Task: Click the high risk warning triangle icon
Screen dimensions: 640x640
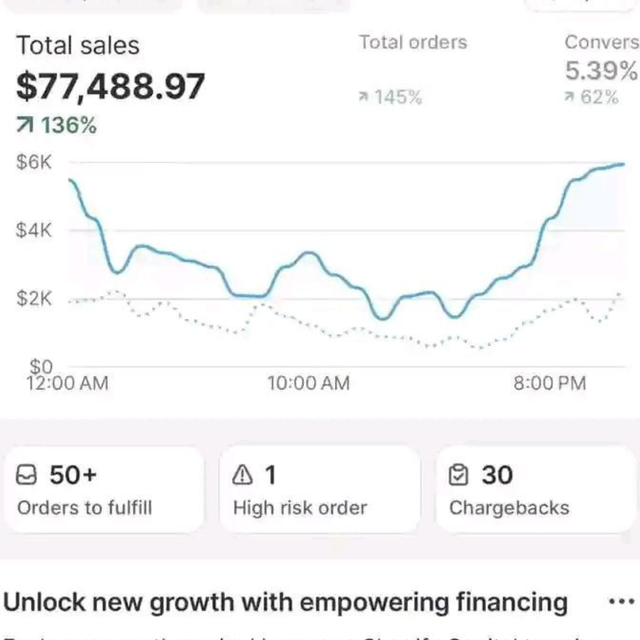Action: [x=243, y=475]
